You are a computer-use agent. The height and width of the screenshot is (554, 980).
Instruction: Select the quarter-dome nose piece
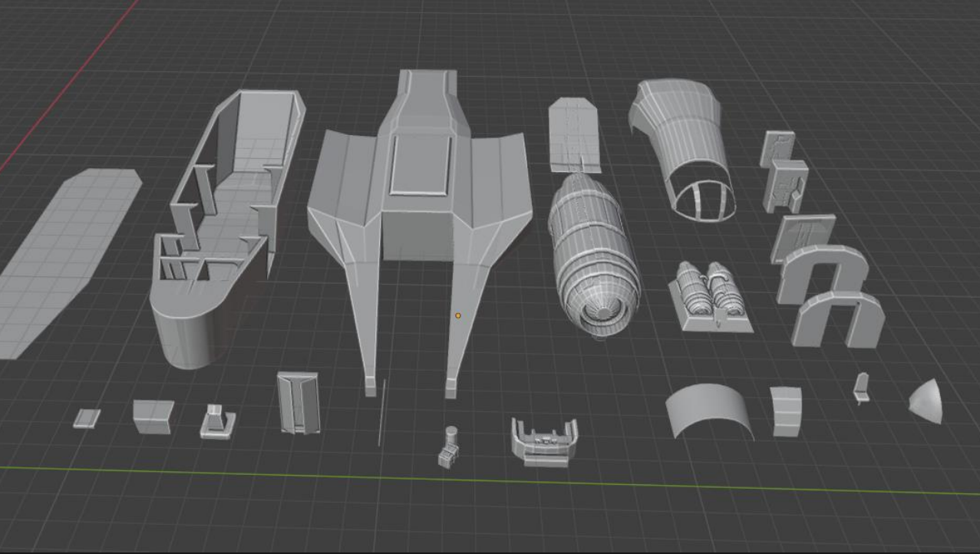coord(926,401)
